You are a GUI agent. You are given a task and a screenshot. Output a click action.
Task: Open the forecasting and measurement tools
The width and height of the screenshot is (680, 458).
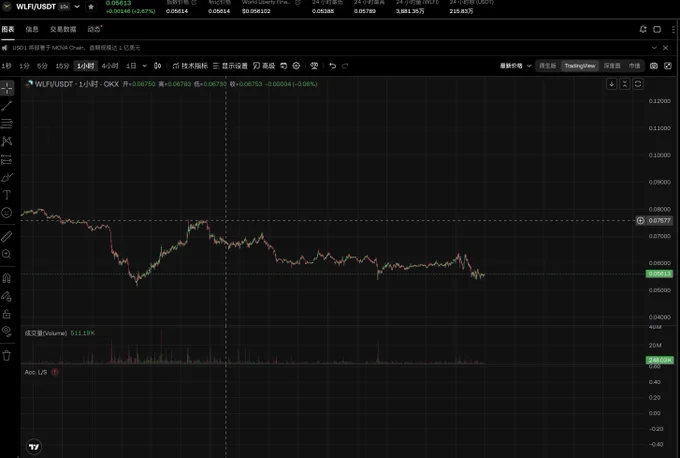[x=7, y=159]
